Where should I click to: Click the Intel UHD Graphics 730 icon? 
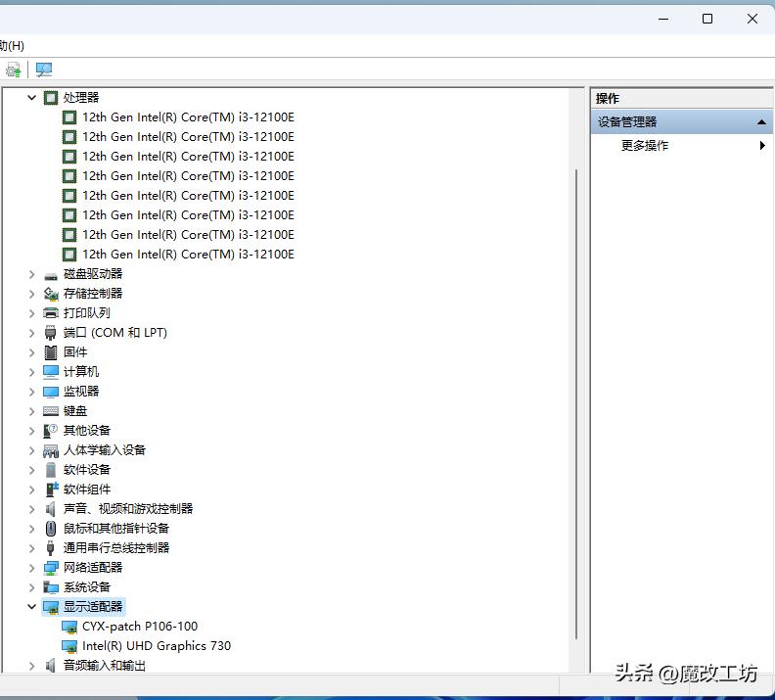[x=69, y=646]
